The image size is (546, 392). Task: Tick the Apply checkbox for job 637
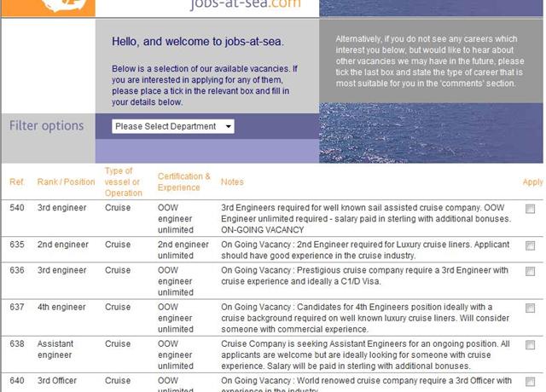pyautogui.click(x=530, y=308)
